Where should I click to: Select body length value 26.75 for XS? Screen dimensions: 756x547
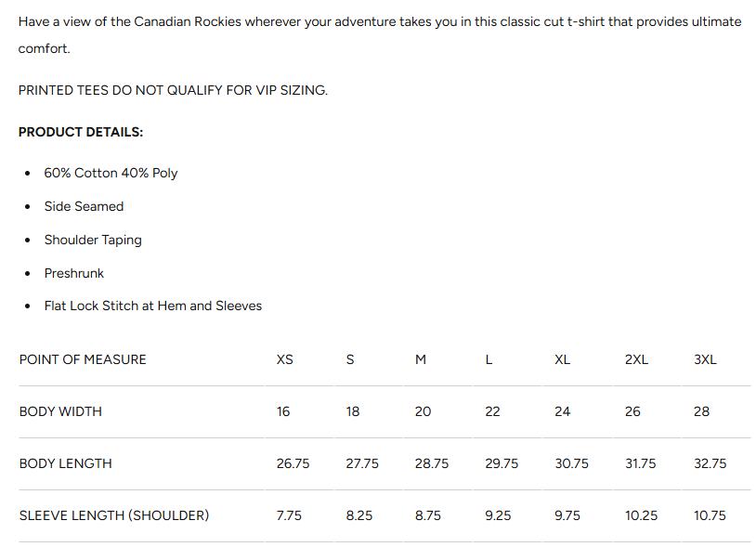293,463
